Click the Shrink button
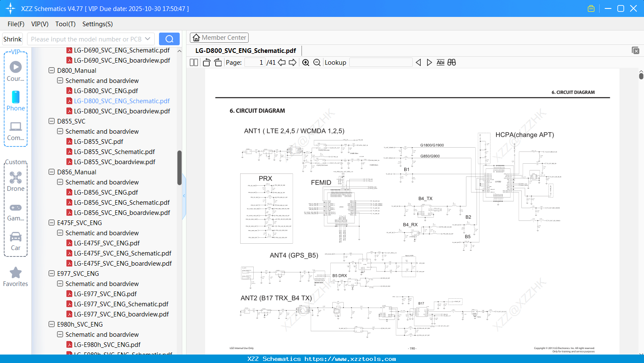644x363 pixels. (x=12, y=38)
